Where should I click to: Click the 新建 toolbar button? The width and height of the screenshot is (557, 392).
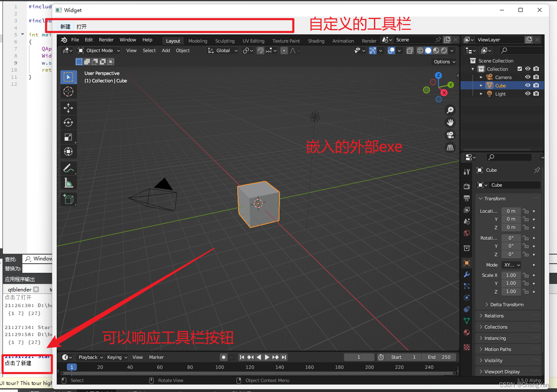65,26
